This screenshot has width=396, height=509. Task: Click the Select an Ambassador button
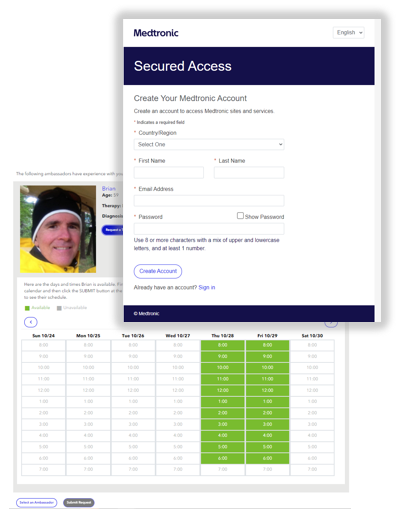point(37,502)
